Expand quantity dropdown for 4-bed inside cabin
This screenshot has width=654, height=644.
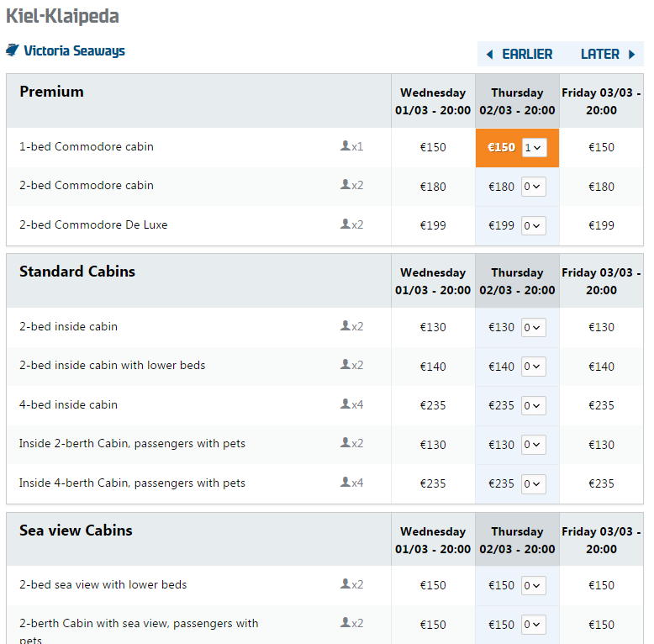pyautogui.click(x=534, y=405)
